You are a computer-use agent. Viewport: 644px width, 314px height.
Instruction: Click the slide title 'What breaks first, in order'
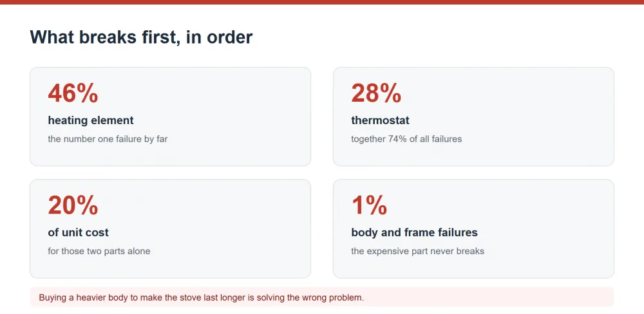click(141, 37)
